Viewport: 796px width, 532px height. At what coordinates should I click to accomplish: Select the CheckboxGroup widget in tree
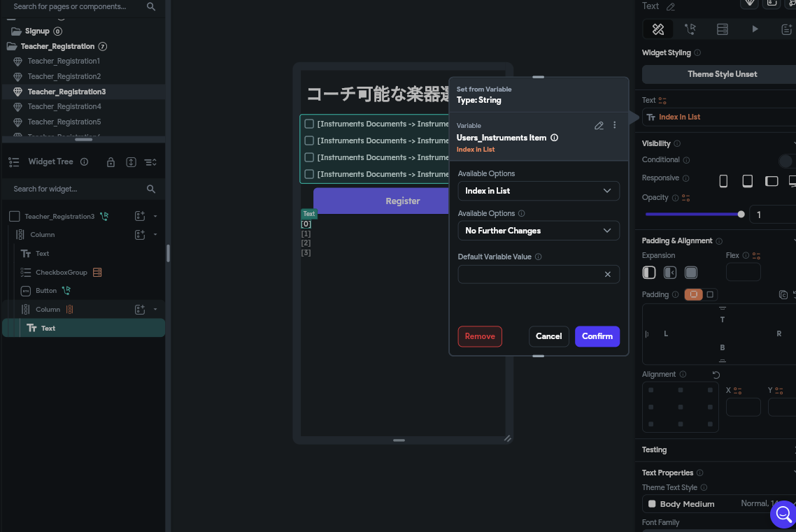[x=61, y=273]
